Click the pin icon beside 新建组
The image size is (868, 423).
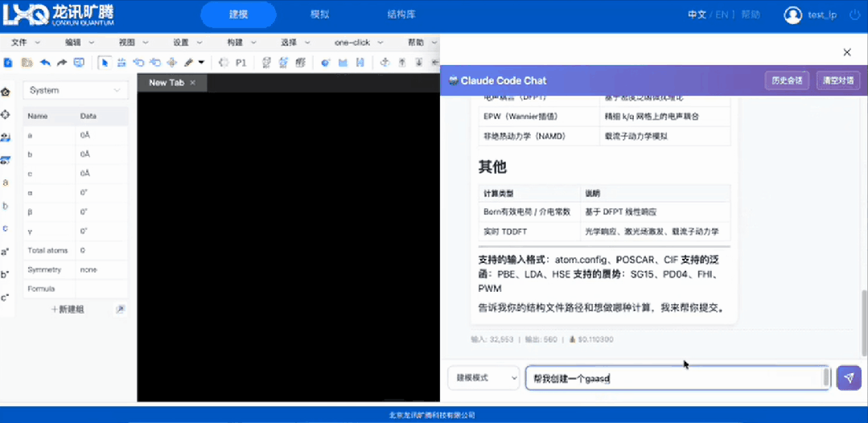tap(120, 309)
